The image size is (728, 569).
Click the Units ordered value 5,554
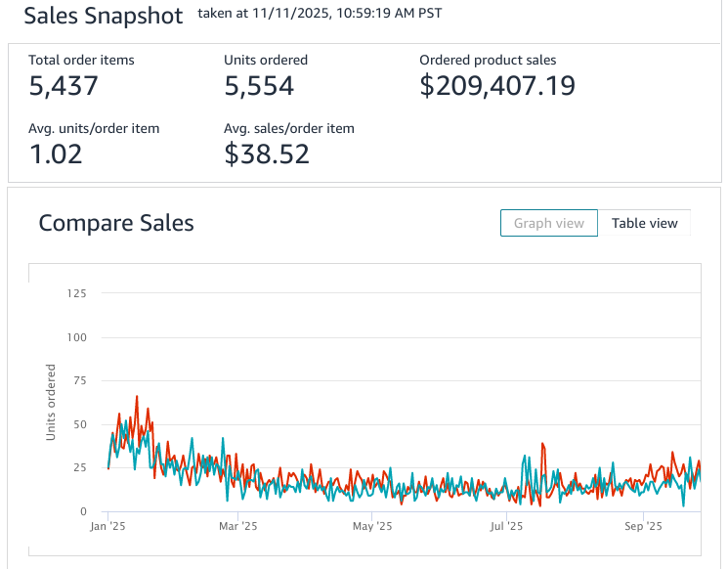coord(259,86)
